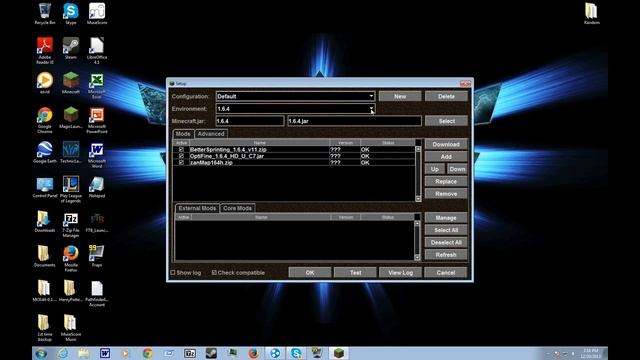Expand the Configuration dropdown
This screenshot has height=360, width=640.
tap(371, 96)
